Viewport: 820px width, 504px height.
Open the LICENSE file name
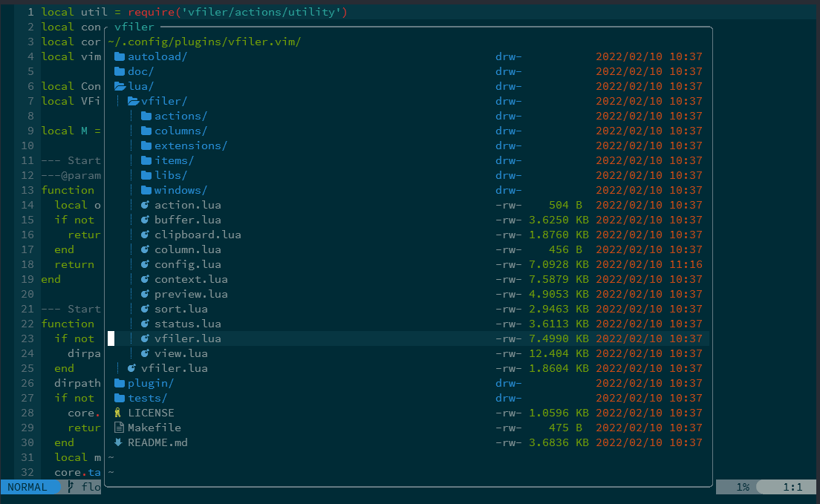151,413
